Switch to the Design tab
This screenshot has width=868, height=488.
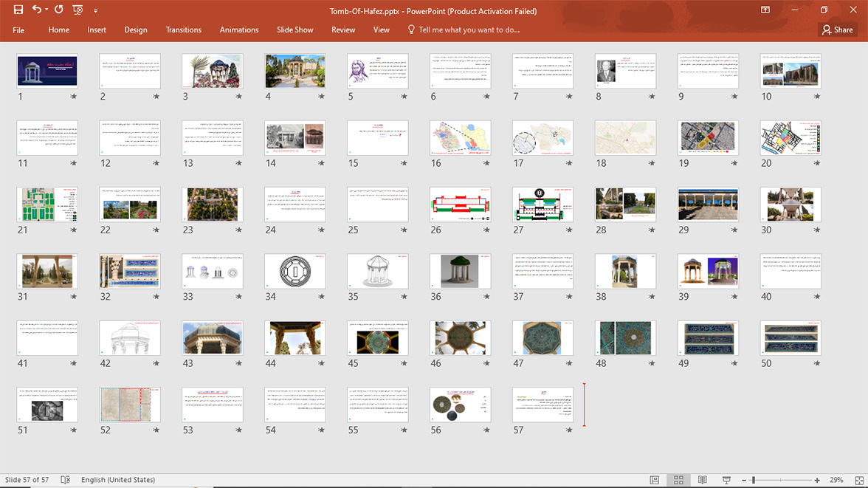136,30
